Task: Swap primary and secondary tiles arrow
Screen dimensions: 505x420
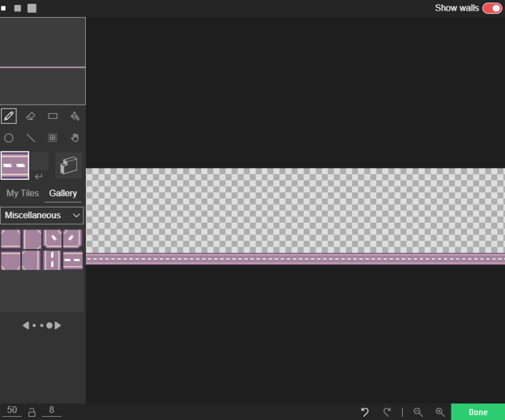Action: click(39, 177)
